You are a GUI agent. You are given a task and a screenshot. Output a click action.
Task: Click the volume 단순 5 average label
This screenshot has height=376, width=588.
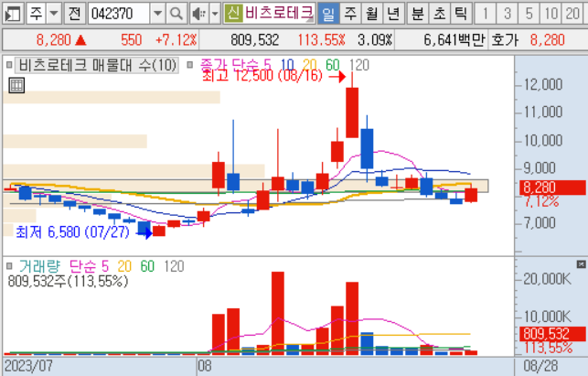(90, 266)
